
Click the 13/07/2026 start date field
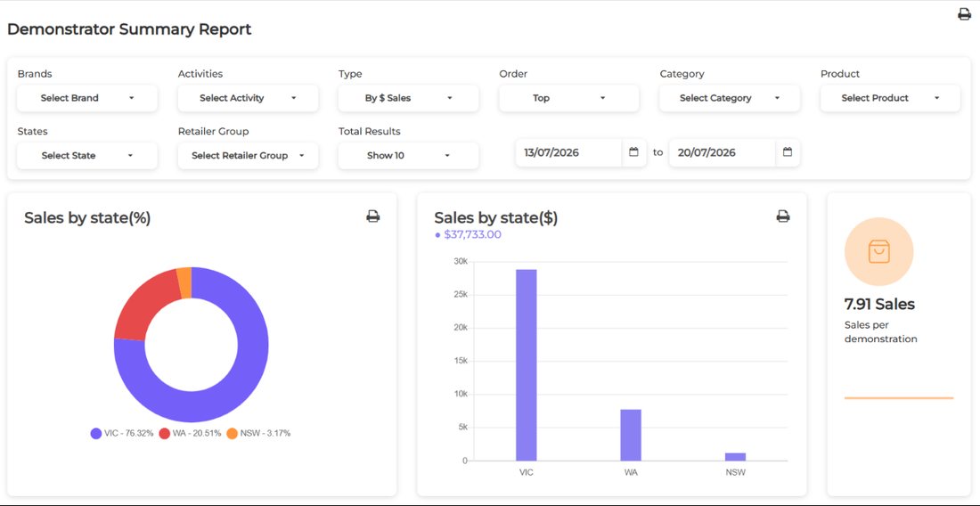[x=568, y=152]
